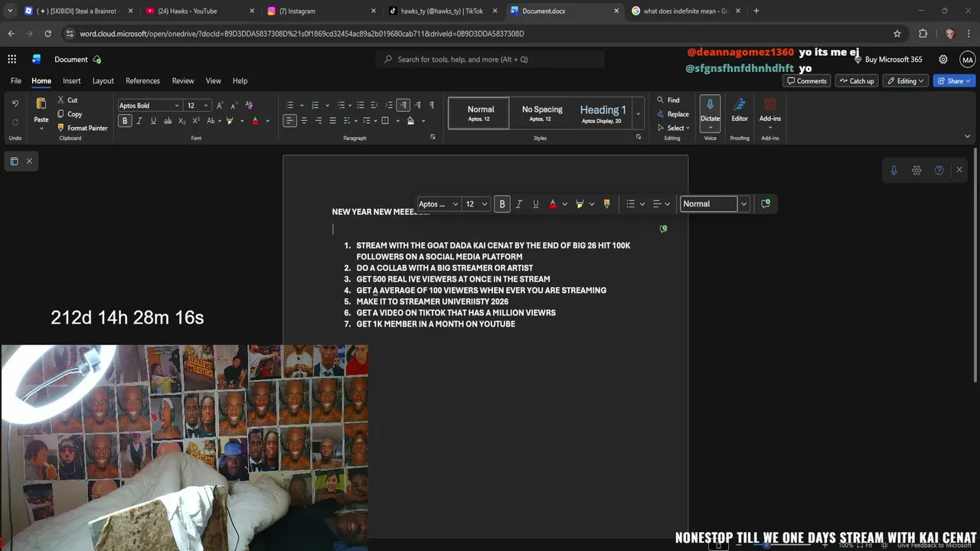Toggle left alignment in the ribbon
980x551 pixels.
289,121
